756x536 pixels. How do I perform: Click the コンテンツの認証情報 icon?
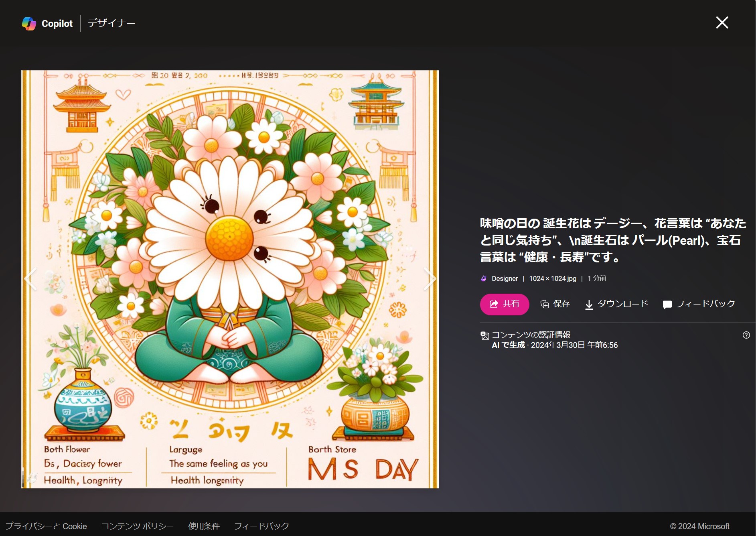[x=485, y=335]
